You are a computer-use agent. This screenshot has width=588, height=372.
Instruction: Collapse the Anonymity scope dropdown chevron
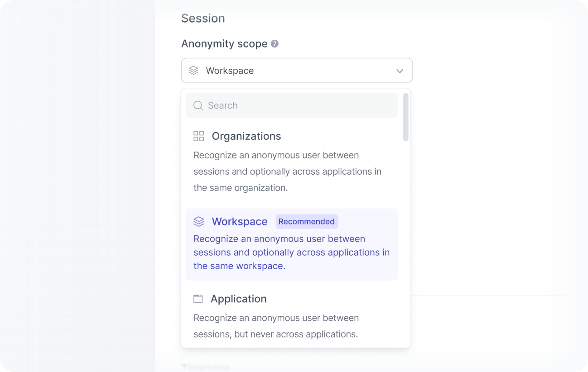click(x=400, y=71)
